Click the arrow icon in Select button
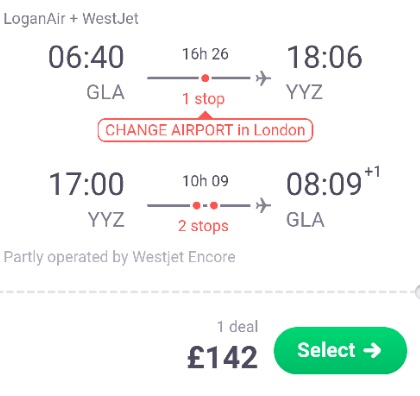Image resolution: width=420 pixels, height=396 pixels. 372,350
